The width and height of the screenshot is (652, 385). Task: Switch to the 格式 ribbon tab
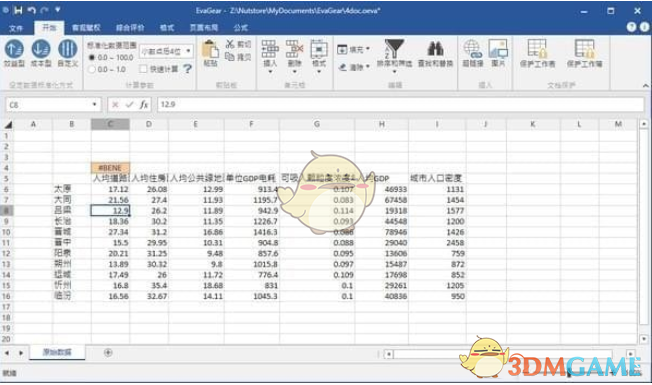tap(167, 28)
